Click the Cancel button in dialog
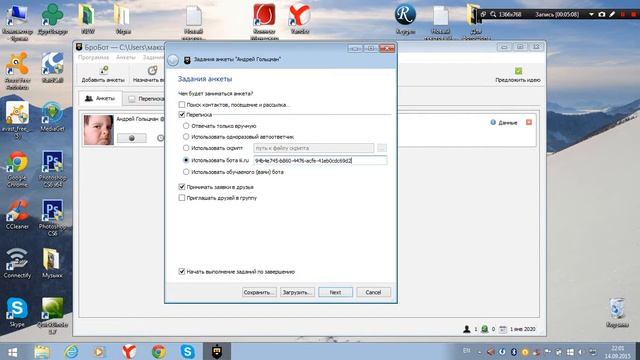640x360 pixels. click(373, 292)
